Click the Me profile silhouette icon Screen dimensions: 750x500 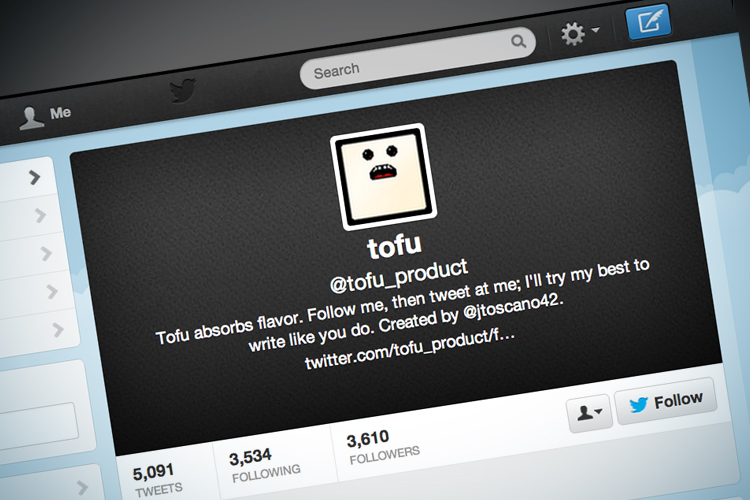pos(31,118)
